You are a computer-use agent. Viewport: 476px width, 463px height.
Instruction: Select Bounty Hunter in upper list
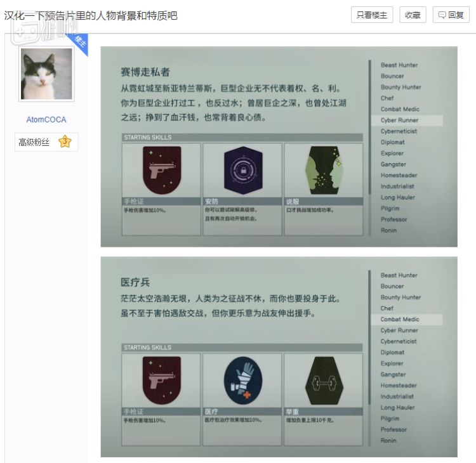pyautogui.click(x=400, y=87)
